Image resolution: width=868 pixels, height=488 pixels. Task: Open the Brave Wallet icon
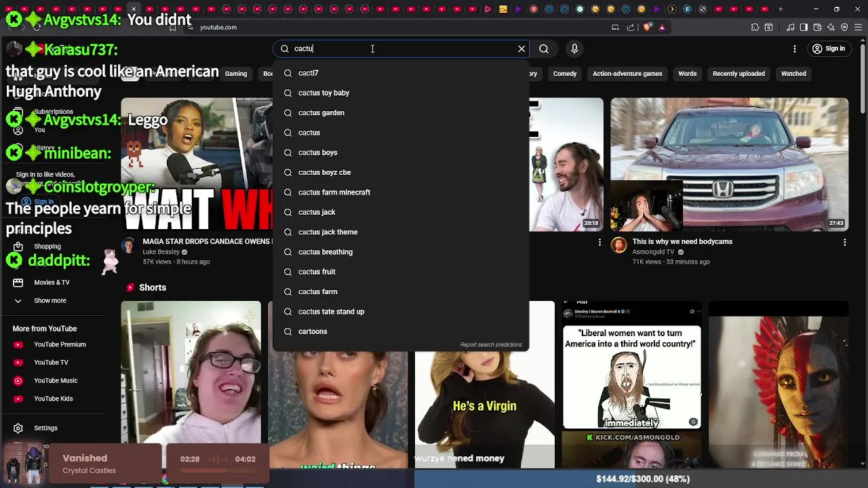tap(817, 27)
